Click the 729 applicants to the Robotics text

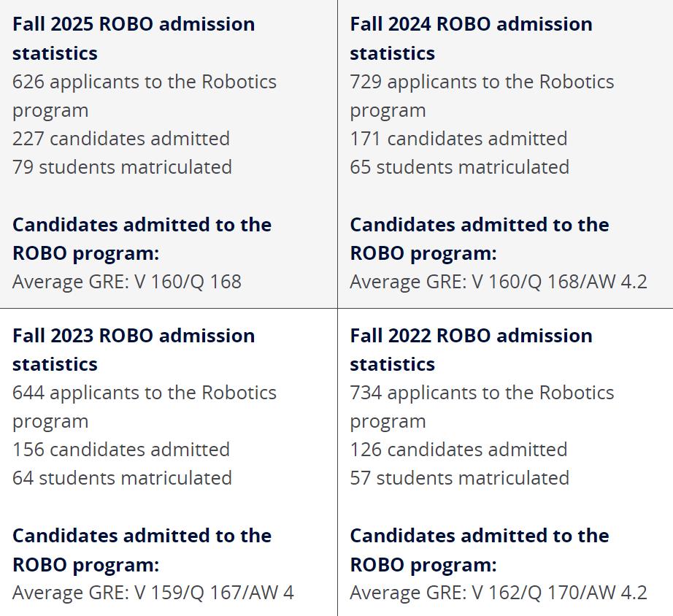tap(482, 82)
